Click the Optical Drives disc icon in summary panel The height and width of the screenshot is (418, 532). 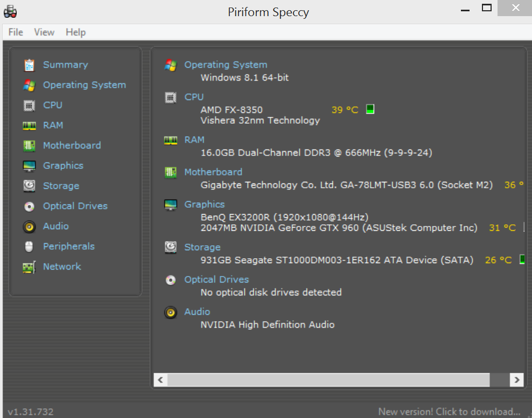(171, 280)
